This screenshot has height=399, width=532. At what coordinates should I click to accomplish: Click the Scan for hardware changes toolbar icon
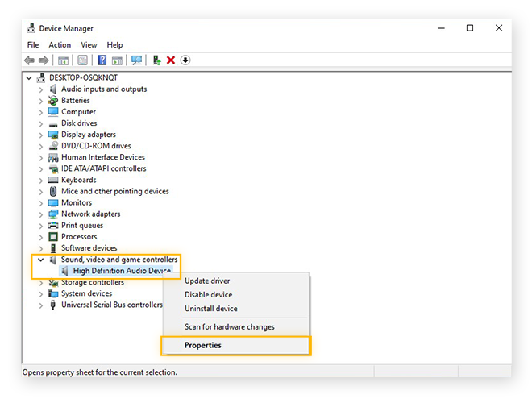pyautogui.click(x=136, y=60)
